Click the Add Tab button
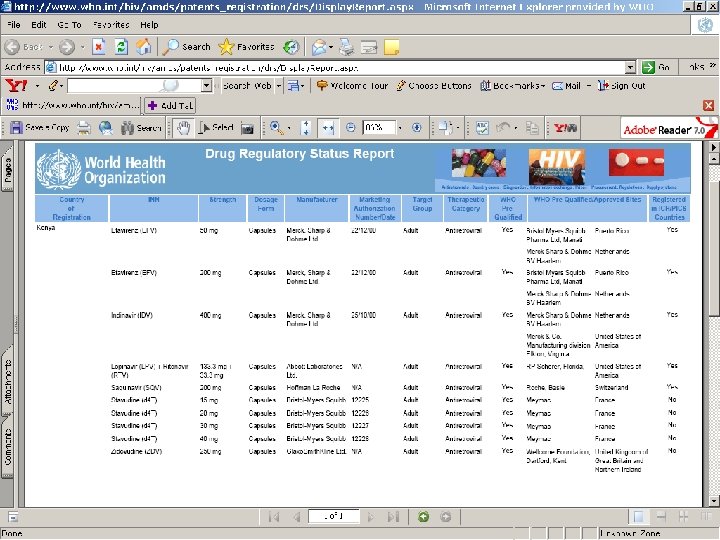This screenshot has width=720, height=540. point(169,105)
